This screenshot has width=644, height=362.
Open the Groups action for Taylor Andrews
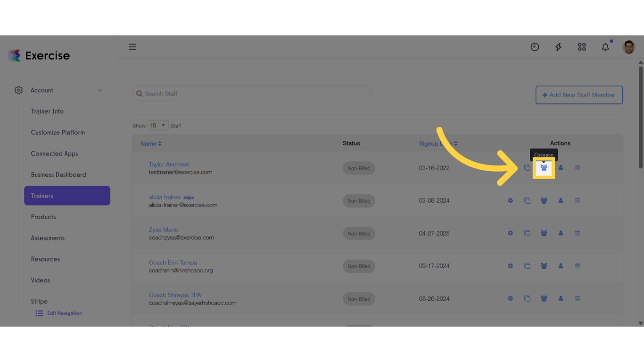coord(544,167)
